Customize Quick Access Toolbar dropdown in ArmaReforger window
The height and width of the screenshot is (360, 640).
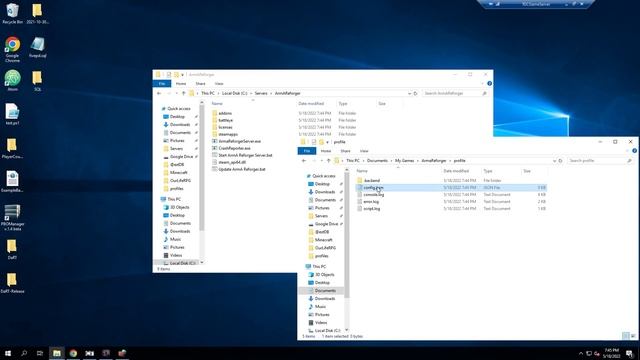(182, 75)
